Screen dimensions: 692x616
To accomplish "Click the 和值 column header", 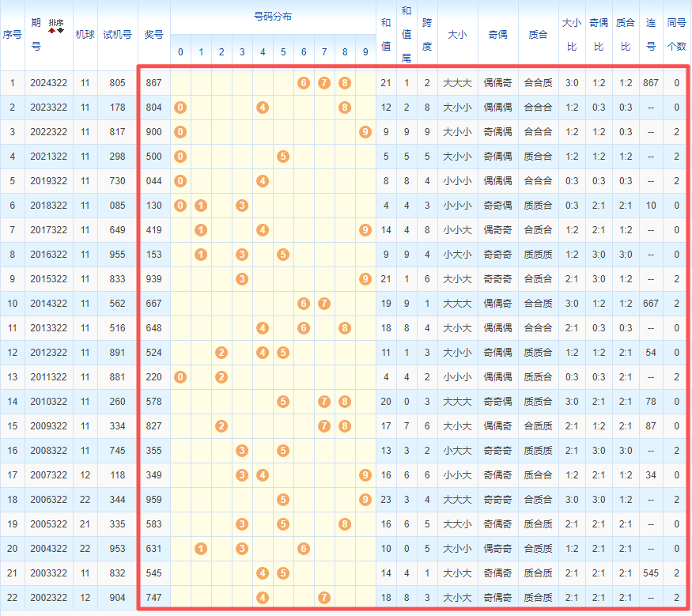I will click(386, 35).
